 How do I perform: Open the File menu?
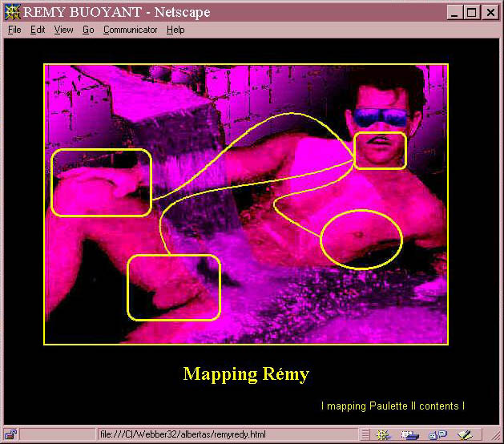[x=14, y=30]
